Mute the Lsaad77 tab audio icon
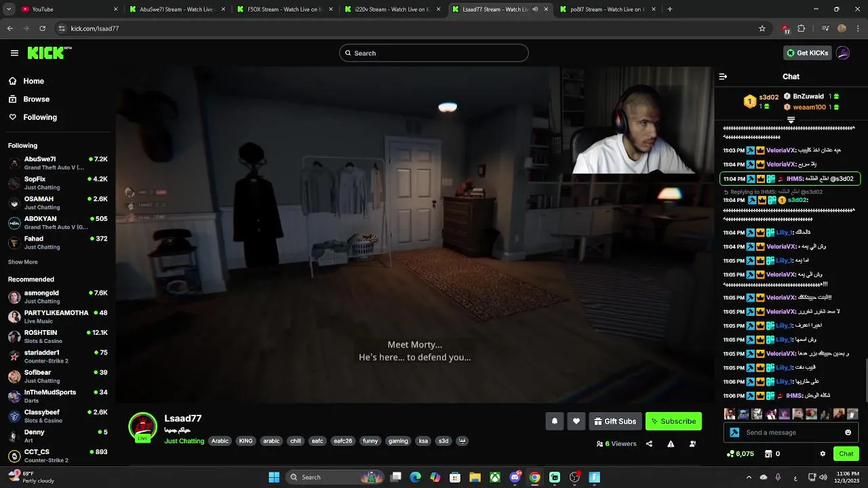The height and width of the screenshot is (488, 868). (x=535, y=9)
